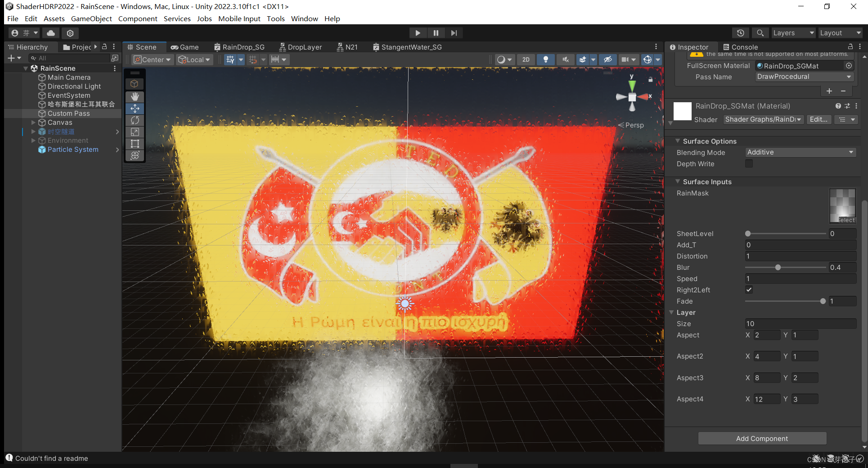Click the Play button
Viewport: 868px width, 468px height.
click(x=418, y=33)
